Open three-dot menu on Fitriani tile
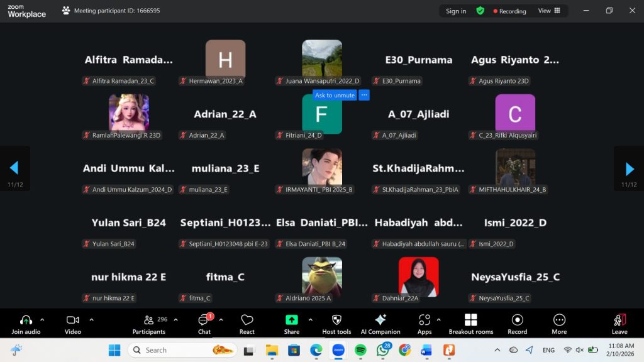The height and width of the screenshot is (362, 644). tap(364, 96)
